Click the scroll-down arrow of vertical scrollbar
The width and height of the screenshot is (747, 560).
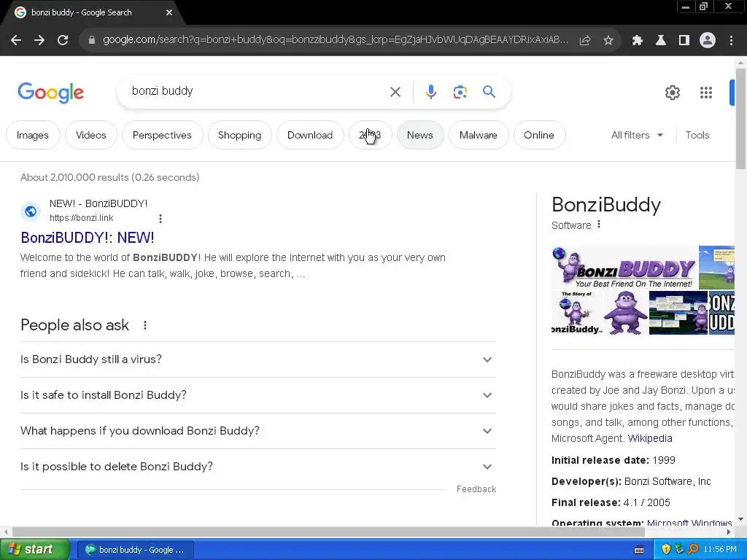pos(740,519)
